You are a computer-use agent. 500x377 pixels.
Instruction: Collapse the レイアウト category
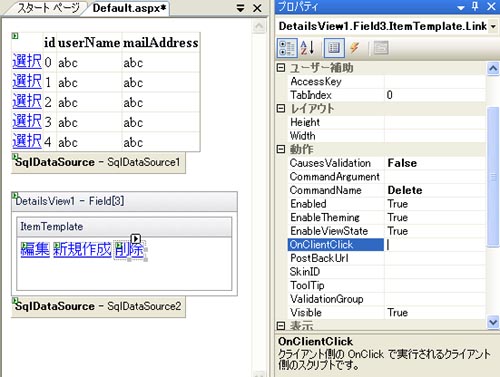click(281, 108)
